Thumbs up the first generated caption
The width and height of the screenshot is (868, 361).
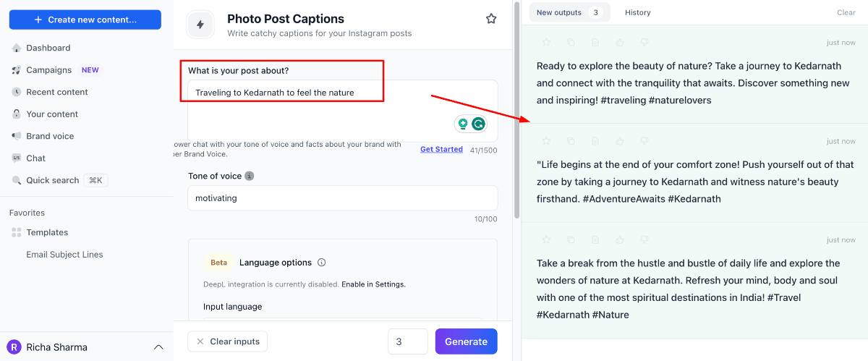point(620,42)
